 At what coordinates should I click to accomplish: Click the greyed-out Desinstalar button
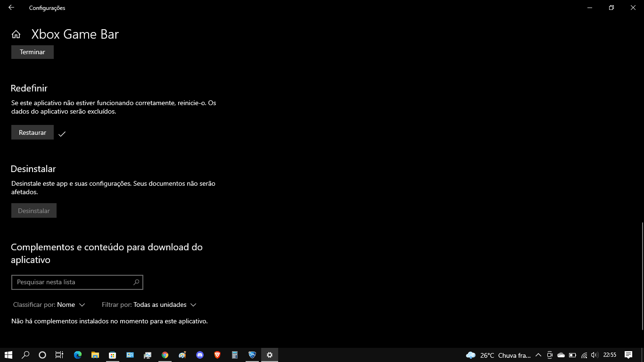click(x=34, y=211)
